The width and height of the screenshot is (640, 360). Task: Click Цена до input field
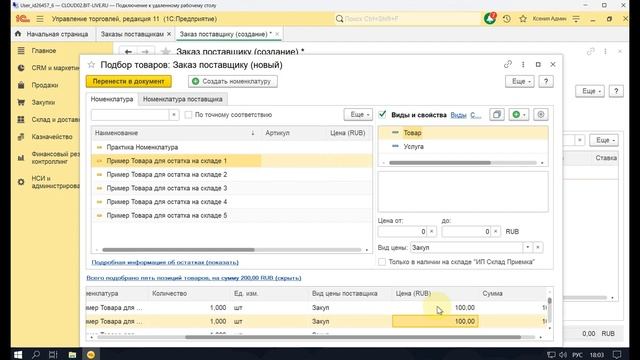467,231
